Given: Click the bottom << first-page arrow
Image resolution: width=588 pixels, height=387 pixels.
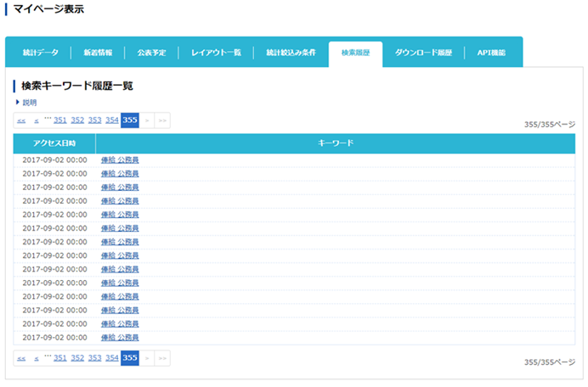Looking at the screenshot, I should pos(21,358).
